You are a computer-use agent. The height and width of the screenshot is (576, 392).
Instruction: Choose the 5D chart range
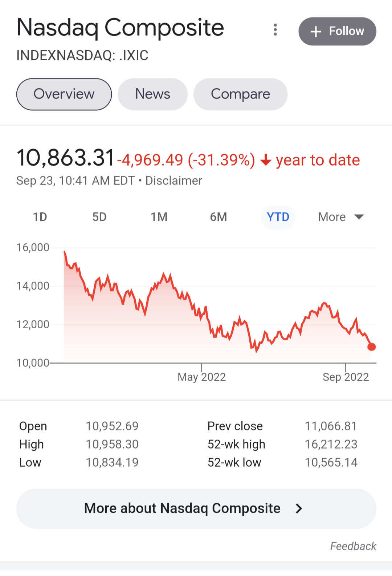point(99,217)
